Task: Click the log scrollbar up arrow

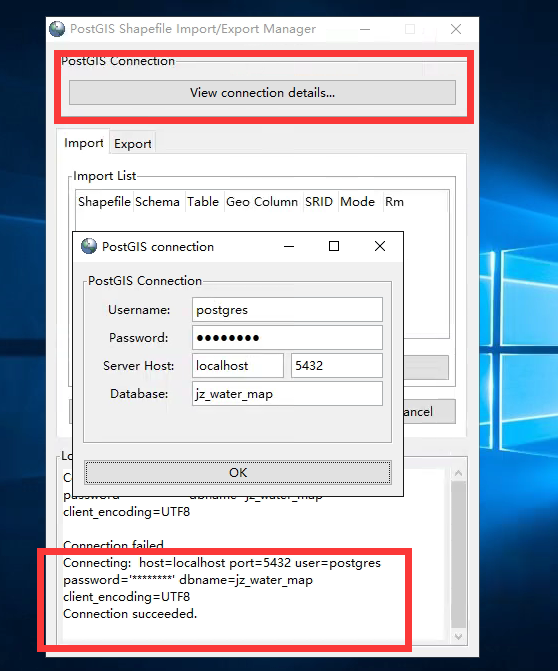Action: 458,473
